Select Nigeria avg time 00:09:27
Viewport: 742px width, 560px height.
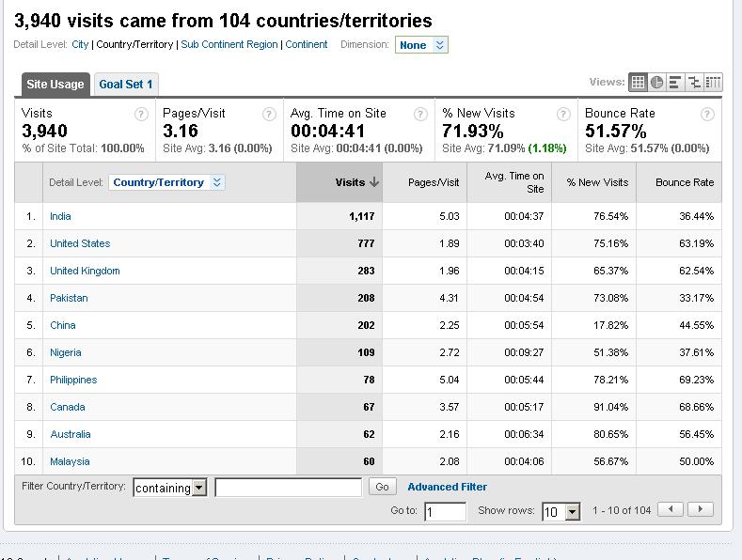(x=524, y=353)
